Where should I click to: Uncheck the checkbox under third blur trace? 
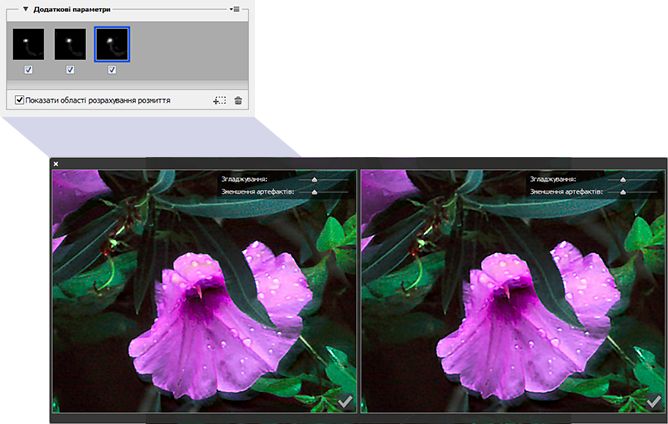pyautogui.click(x=112, y=69)
